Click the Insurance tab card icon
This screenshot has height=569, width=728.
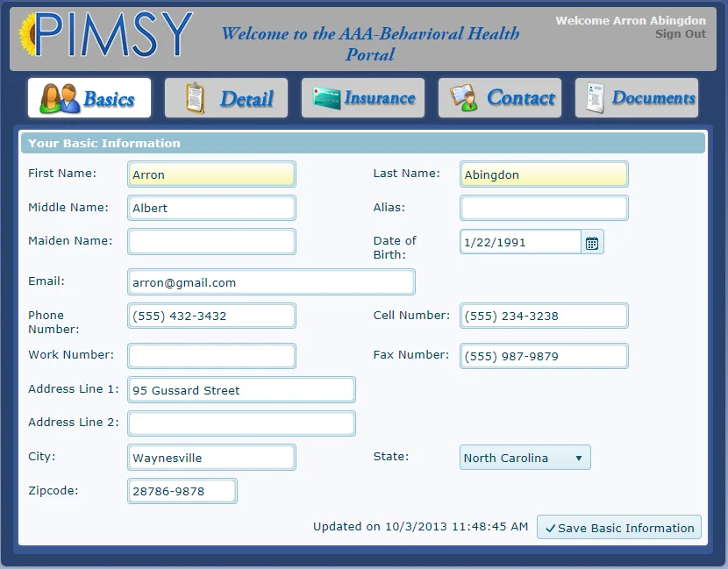click(326, 98)
